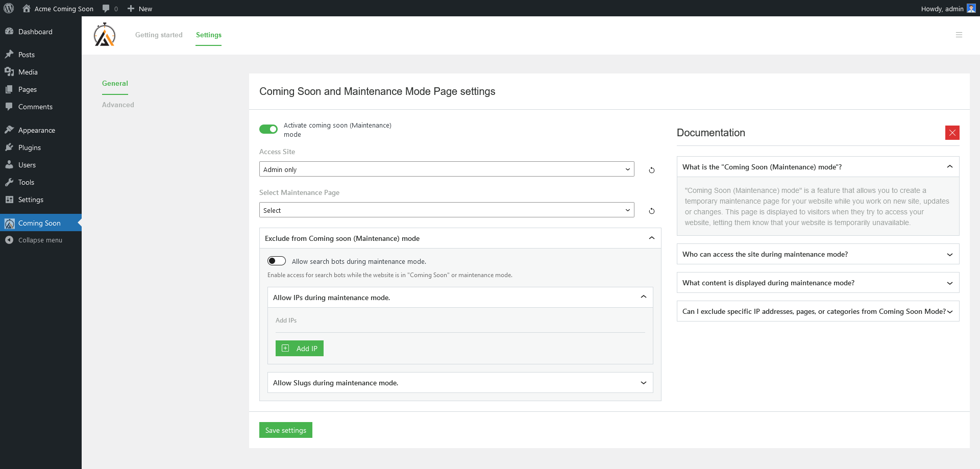Click the plus icon inside the Add IP button
Viewport: 980px width, 469px height.
pos(285,348)
